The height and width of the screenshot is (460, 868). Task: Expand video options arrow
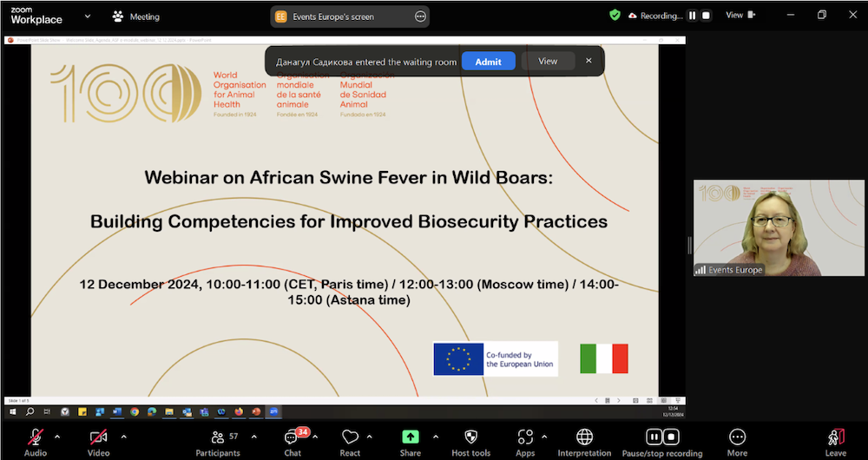click(x=123, y=437)
